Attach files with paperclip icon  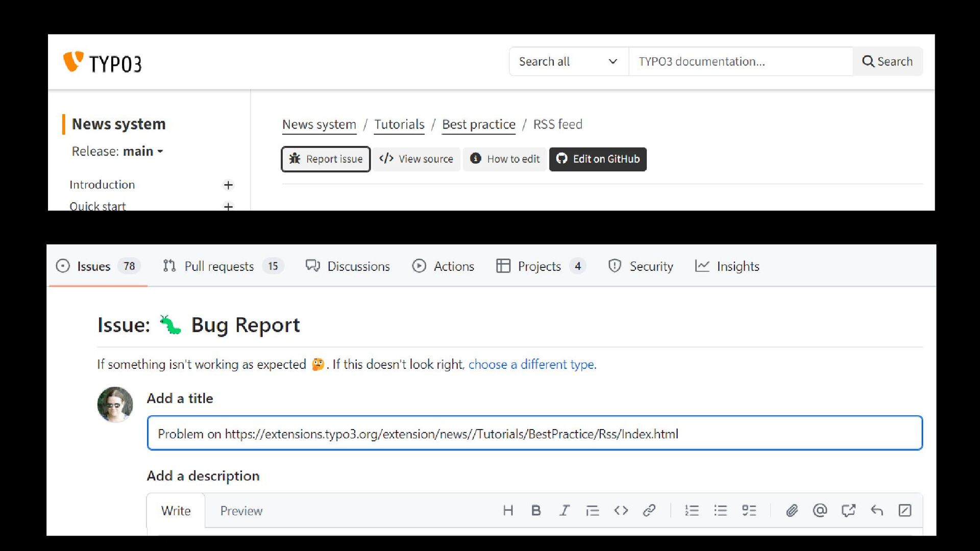coord(792,511)
